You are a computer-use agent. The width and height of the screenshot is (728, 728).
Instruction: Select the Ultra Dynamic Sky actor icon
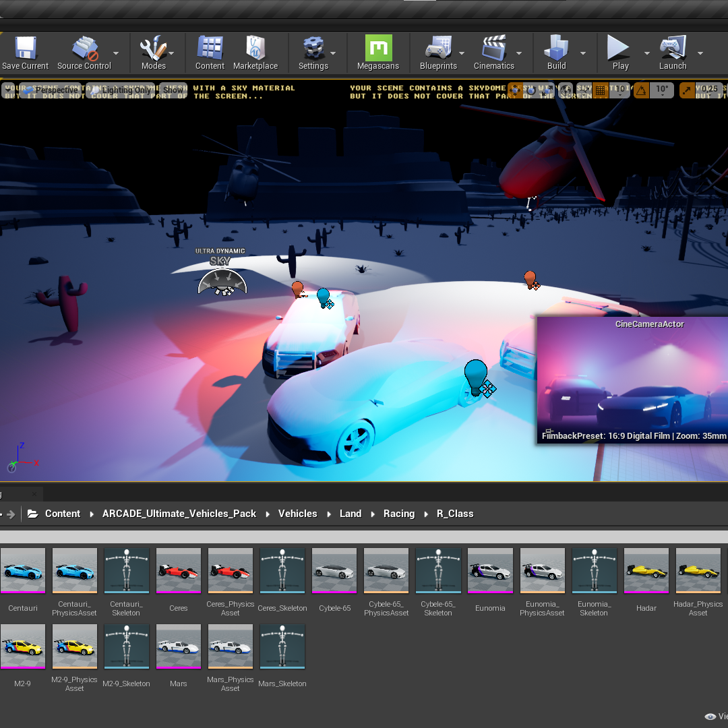tap(222, 281)
